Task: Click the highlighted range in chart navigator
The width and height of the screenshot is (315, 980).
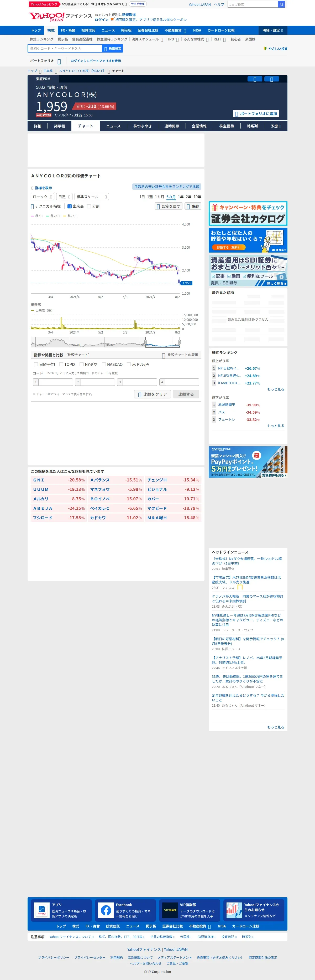Action: pyautogui.click(x=163, y=342)
